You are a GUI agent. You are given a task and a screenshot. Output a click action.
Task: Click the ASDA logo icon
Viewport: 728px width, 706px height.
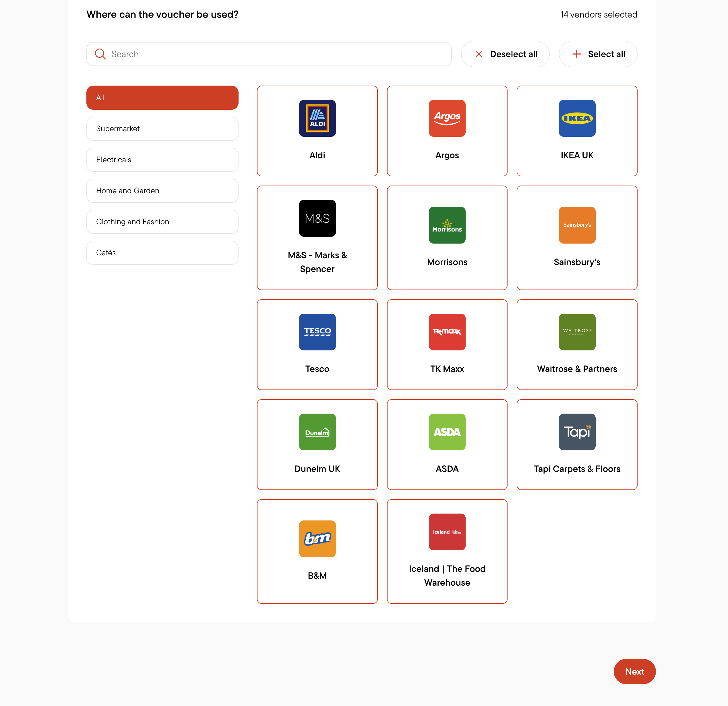(x=447, y=432)
